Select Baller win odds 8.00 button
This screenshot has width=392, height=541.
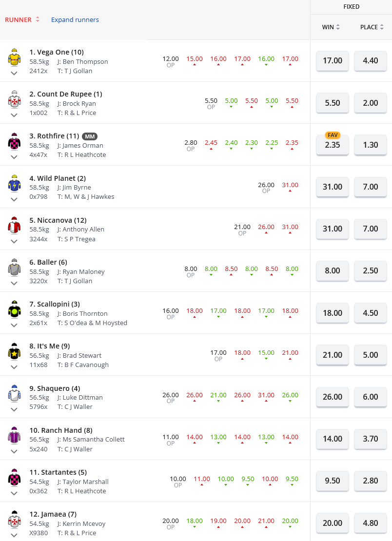click(x=333, y=270)
